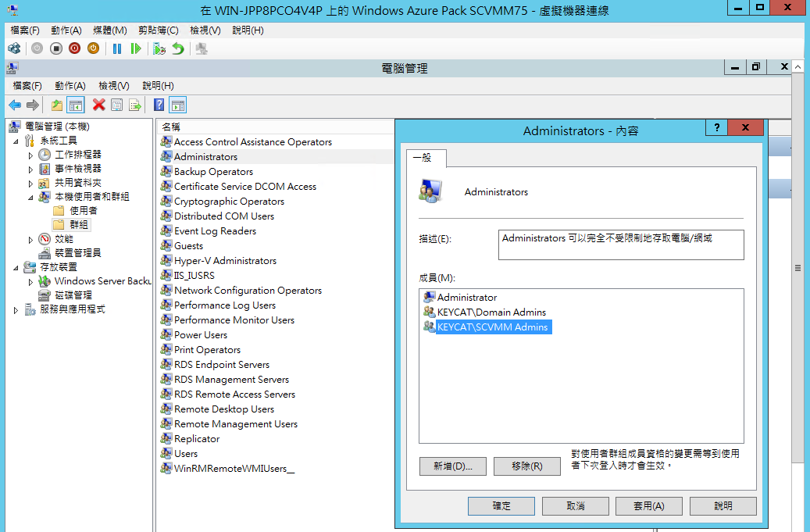Screen dimensions: 810x532
Task: Expand the Windows Server Backup node
Action: coord(30,282)
